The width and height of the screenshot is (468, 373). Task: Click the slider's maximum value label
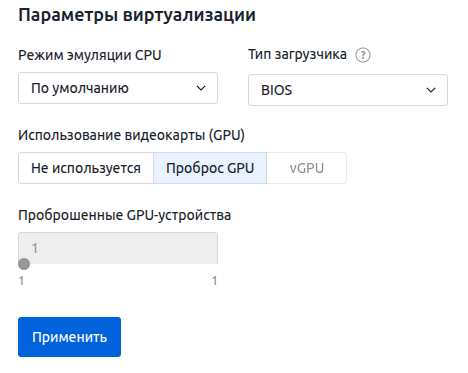(x=215, y=281)
